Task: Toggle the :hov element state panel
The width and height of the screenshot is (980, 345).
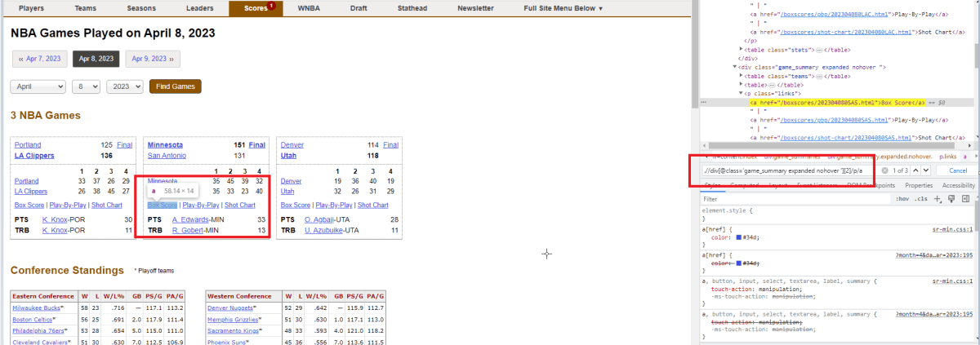Action: point(902,198)
